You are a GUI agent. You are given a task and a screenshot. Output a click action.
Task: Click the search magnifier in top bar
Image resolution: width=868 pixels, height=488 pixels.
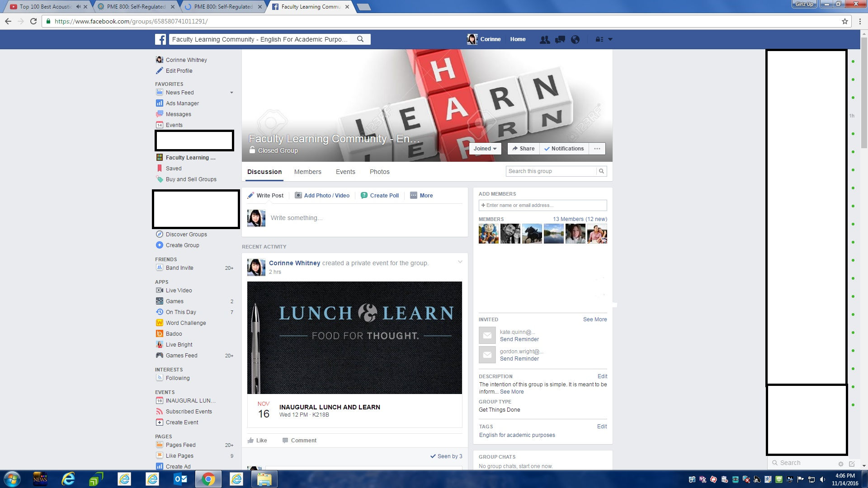pos(360,39)
